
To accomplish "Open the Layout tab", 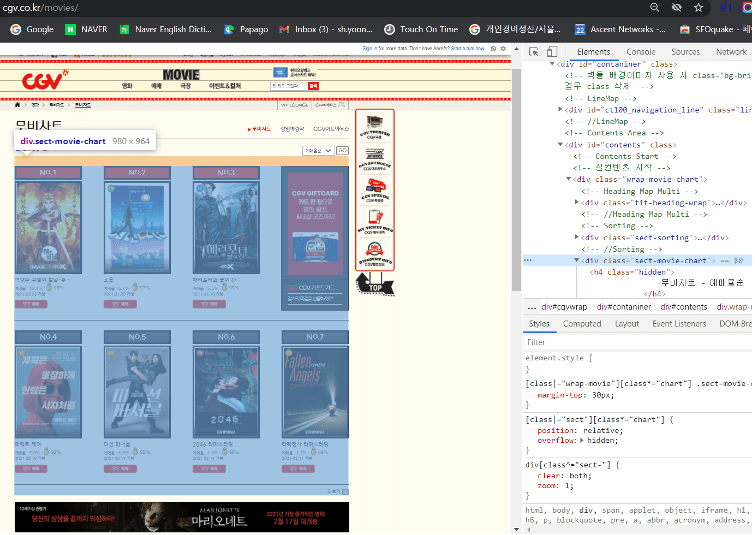I will [626, 324].
